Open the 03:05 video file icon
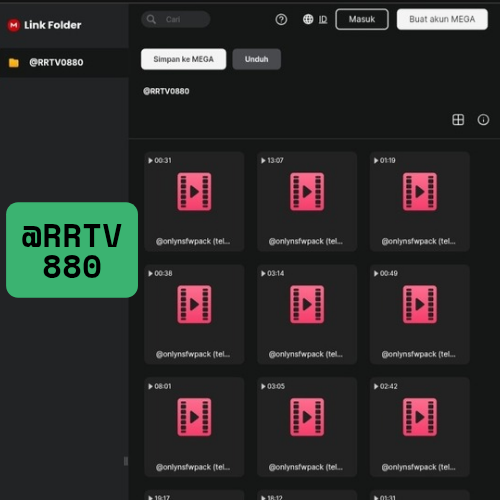This screenshot has height=500, width=500. (307, 417)
